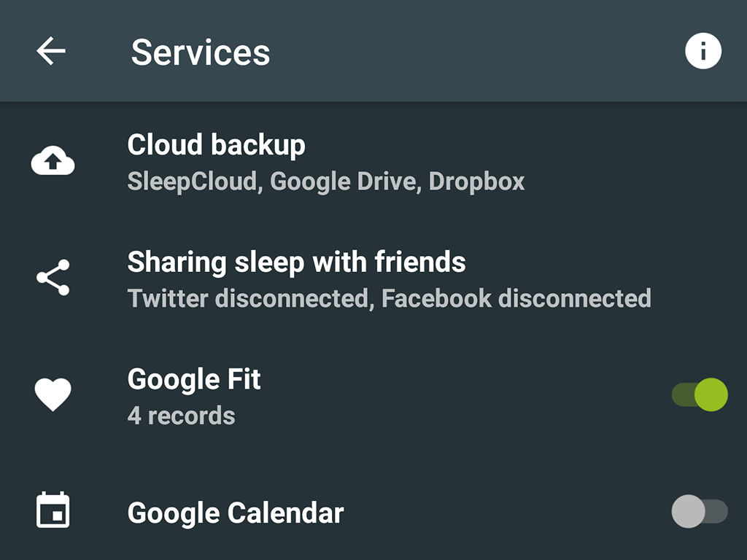747x560 pixels.
Task: Click the "Facebook disconnected" status text
Action: point(516,298)
